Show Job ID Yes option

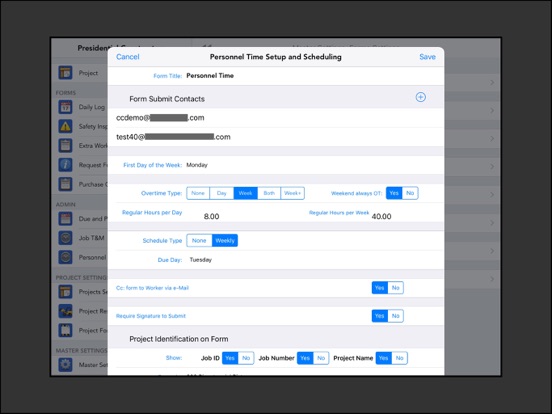pyautogui.click(x=230, y=358)
